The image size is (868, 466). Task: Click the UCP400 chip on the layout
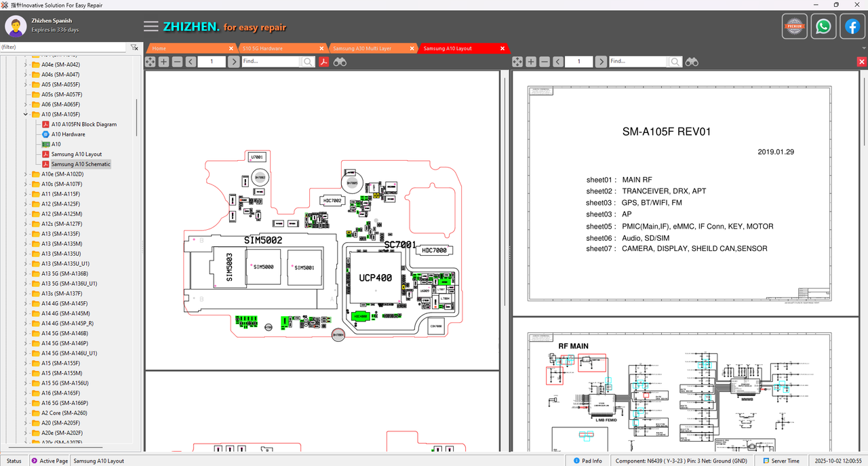[x=376, y=278]
